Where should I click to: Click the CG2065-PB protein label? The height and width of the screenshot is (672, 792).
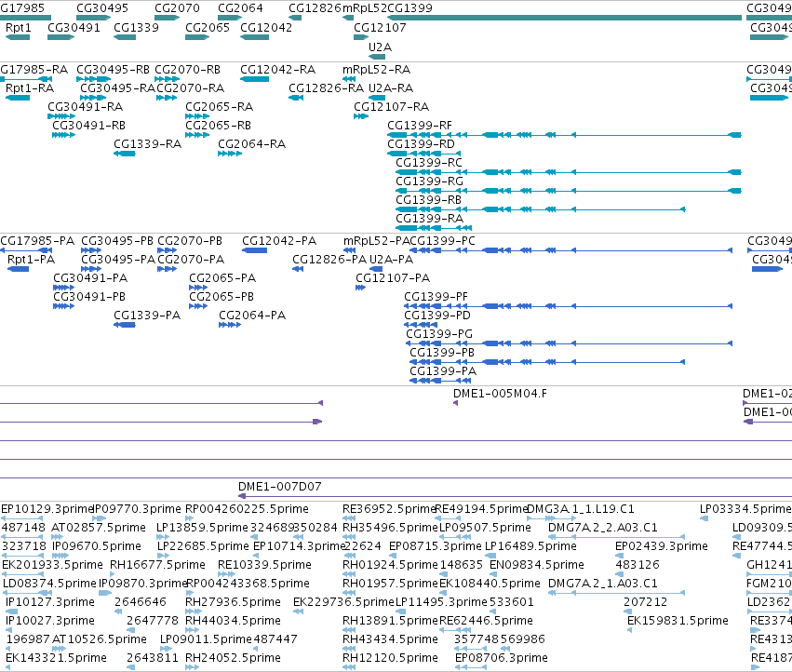click(x=221, y=297)
